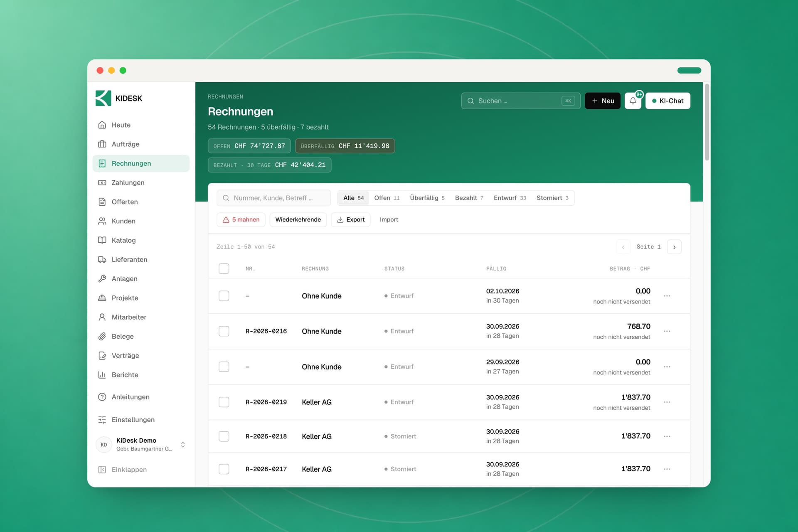The height and width of the screenshot is (532, 798).
Task: Click the Neu button
Action: pyautogui.click(x=603, y=101)
